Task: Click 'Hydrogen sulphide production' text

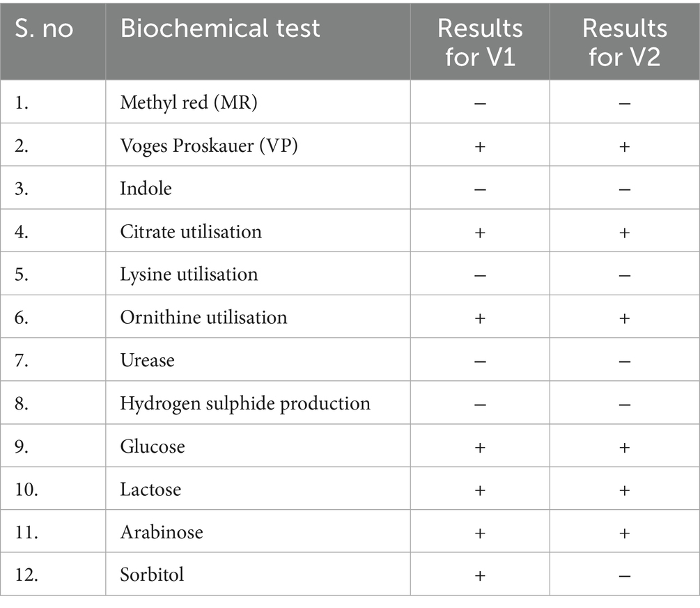Action: (245, 403)
